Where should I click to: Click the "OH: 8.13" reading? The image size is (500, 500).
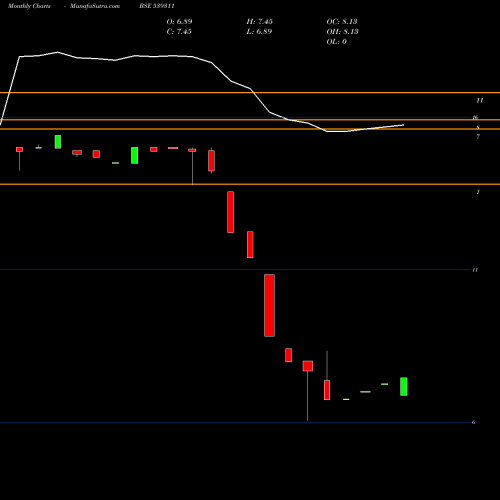[x=342, y=31]
